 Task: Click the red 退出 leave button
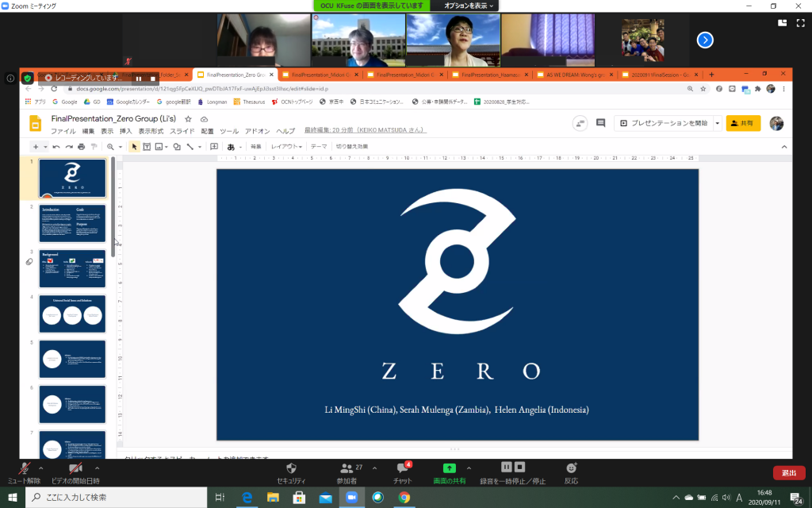(x=788, y=472)
